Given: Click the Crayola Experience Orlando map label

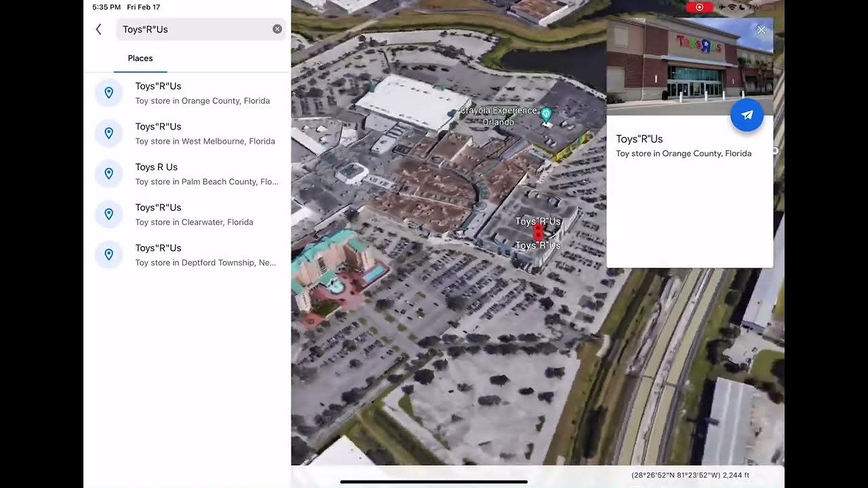Looking at the screenshot, I should 498,116.
